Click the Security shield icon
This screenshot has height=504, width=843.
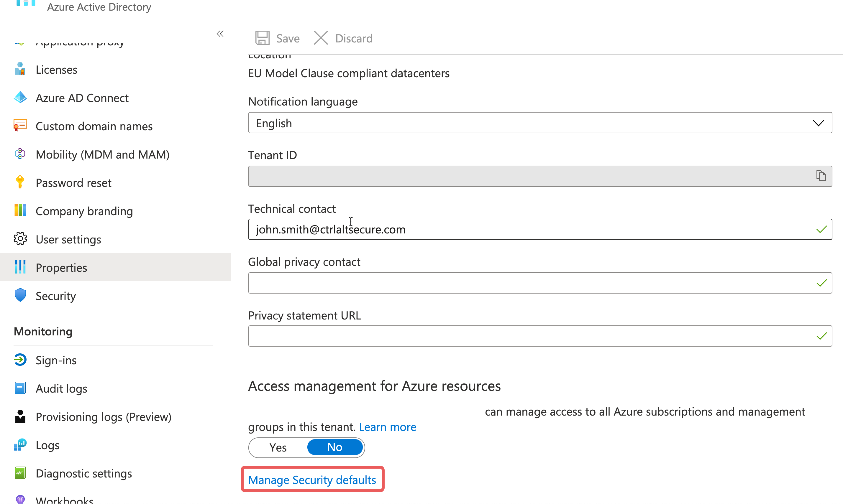click(20, 295)
